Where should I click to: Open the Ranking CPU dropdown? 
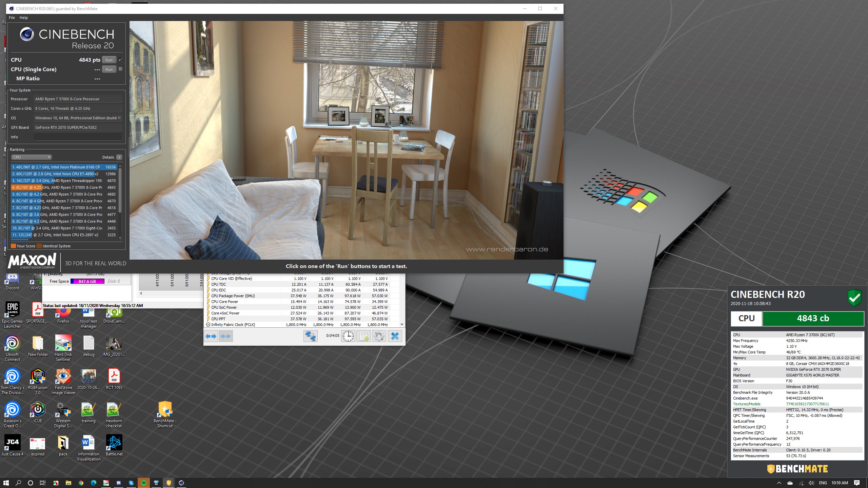pyautogui.click(x=31, y=157)
